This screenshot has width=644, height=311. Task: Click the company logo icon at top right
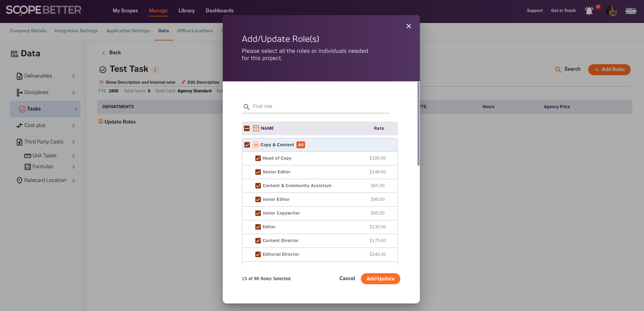tap(631, 11)
